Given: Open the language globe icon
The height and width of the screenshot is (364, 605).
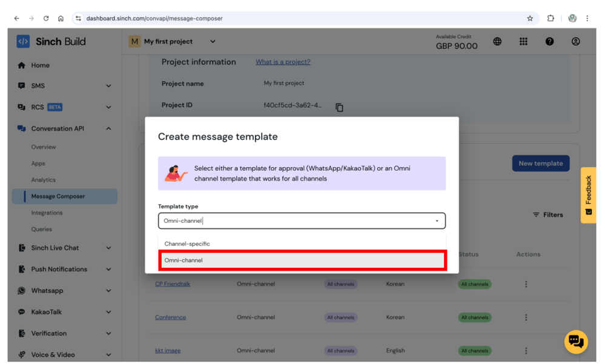Looking at the screenshot, I should [497, 42].
